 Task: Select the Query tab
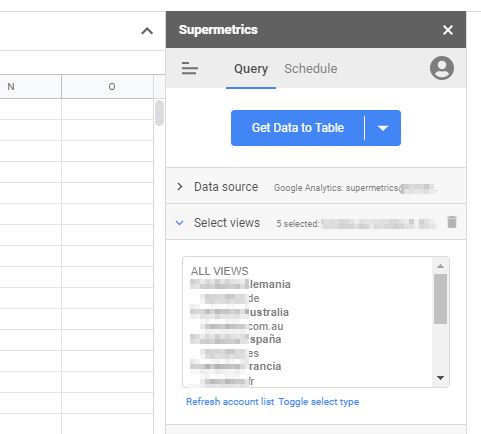251,69
